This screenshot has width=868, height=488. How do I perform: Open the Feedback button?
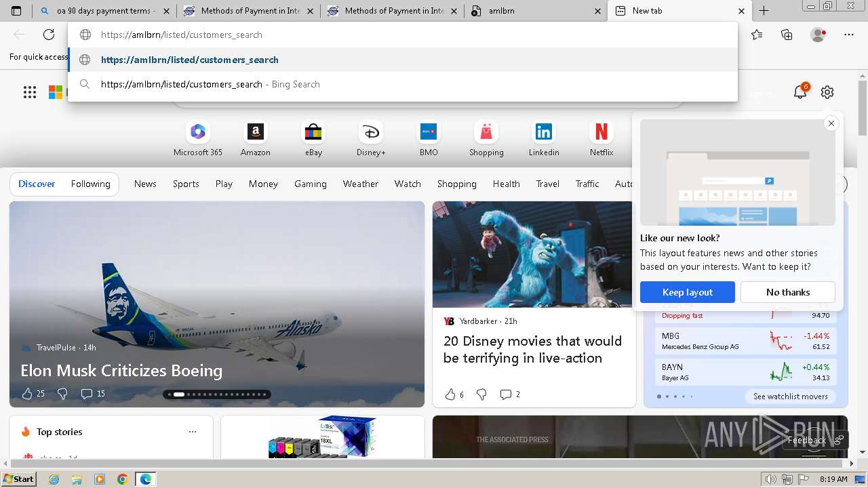(814, 440)
